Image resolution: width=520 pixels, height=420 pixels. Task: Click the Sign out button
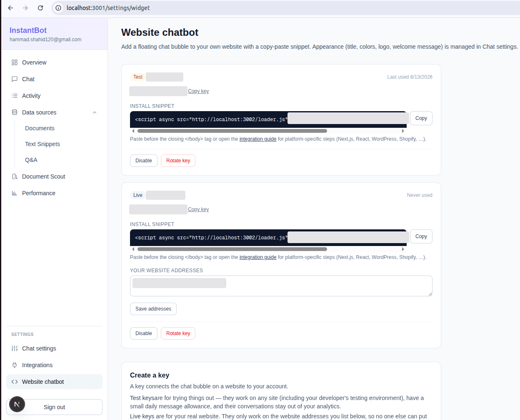(54, 407)
